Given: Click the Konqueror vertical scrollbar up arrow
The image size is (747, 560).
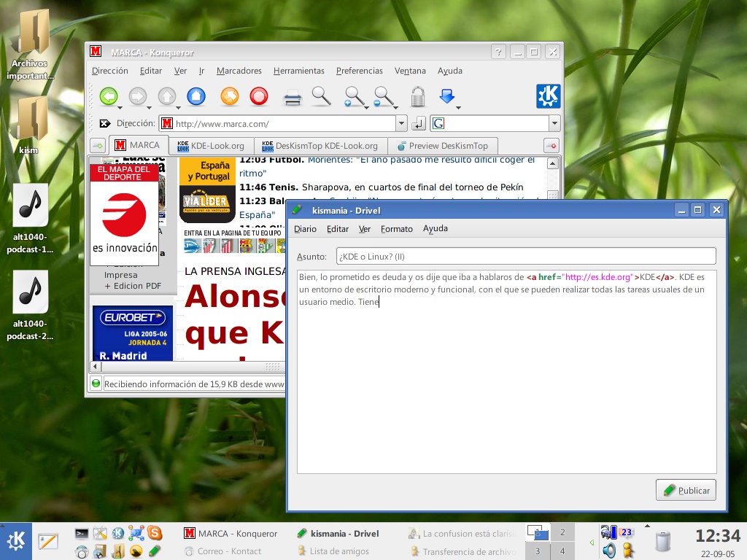Looking at the screenshot, I should click(x=552, y=164).
